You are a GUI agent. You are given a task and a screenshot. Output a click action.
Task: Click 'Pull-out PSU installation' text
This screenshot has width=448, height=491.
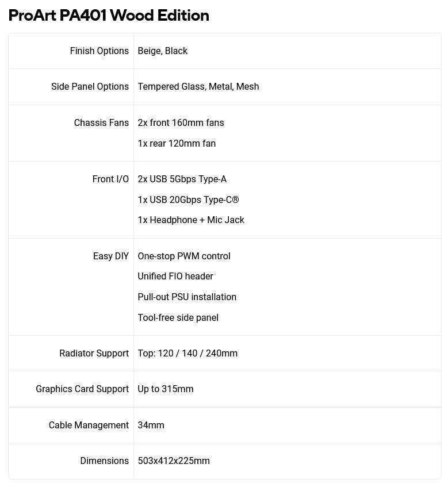187,297
